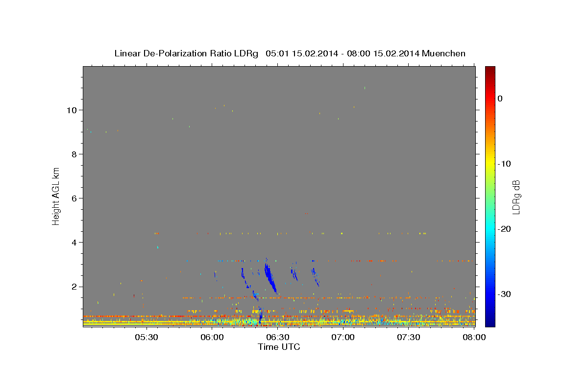The image size is (588, 392).
Task: Click the '07:00' time tick label
Action: (x=343, y=338)
